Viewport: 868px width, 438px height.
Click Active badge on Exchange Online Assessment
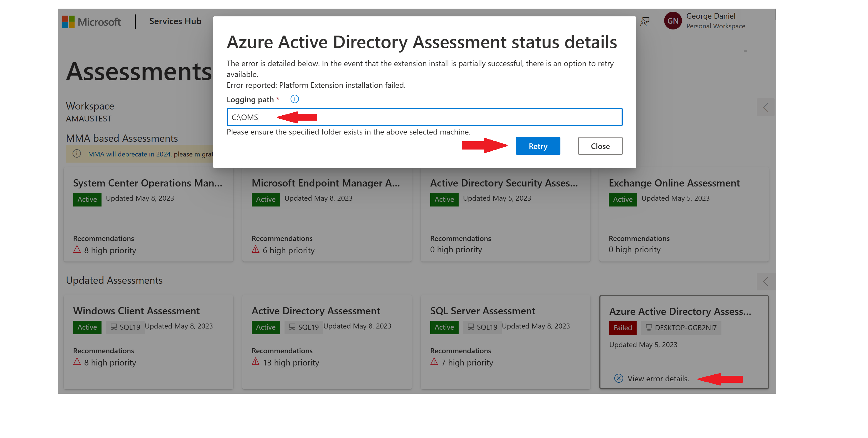pyautogui.click(x=623, y=199)
